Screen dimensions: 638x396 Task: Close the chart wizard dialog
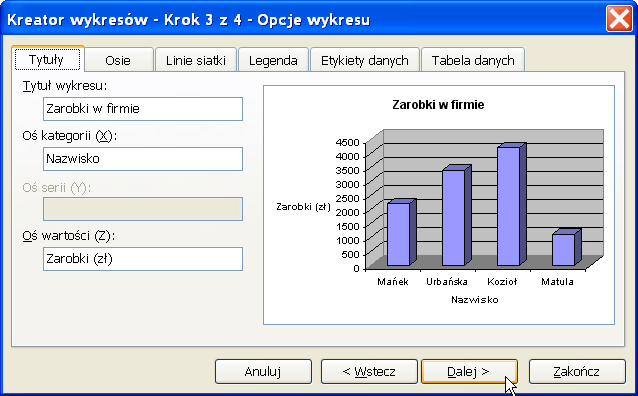click(x=619, y=19)
